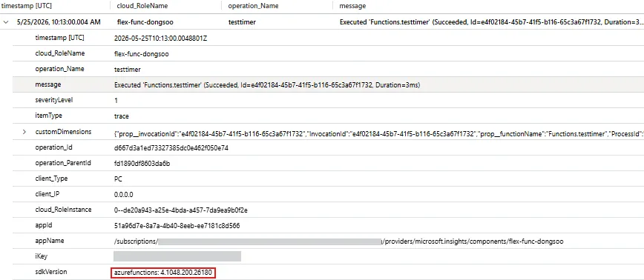Select the customDimensions JSON value
The width and height of the screenshot is (644, 280).
[378, 133]
